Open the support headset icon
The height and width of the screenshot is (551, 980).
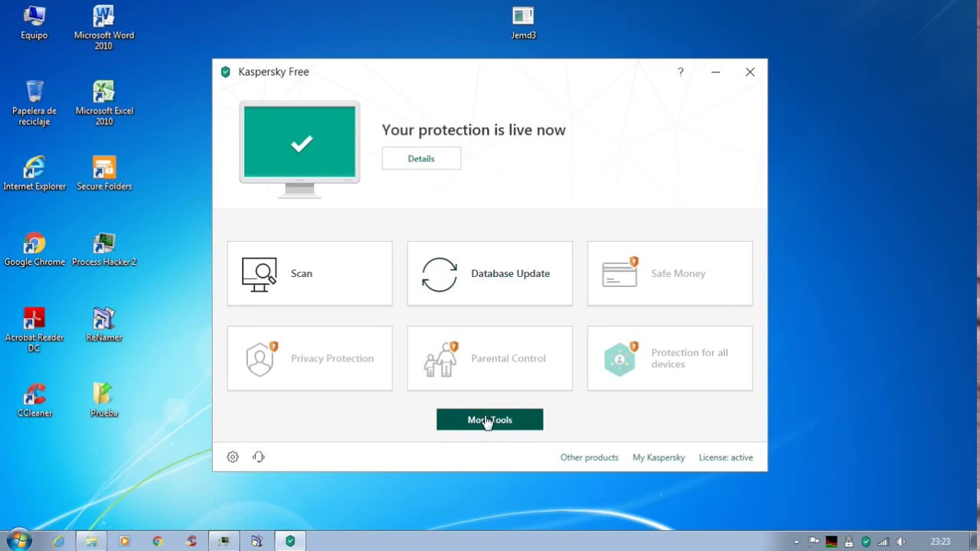(x=259, y=457)
